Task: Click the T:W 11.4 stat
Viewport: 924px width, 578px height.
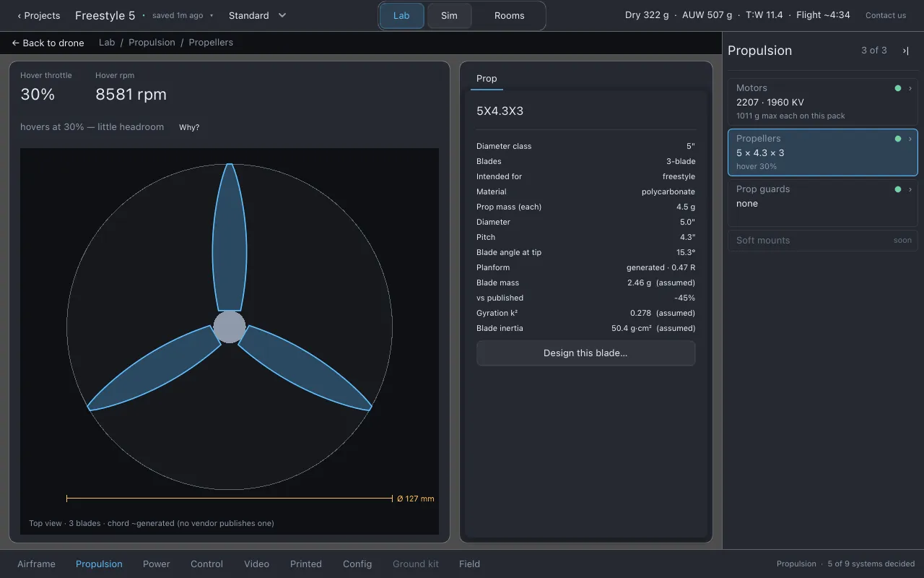Action: [x=764, y=15]
